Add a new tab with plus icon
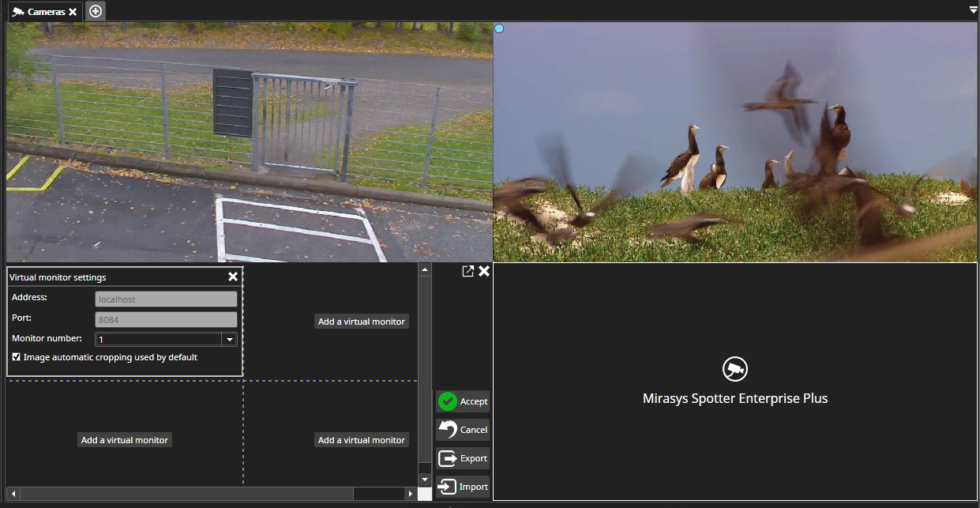980x508 pixels. pos(96,11)
